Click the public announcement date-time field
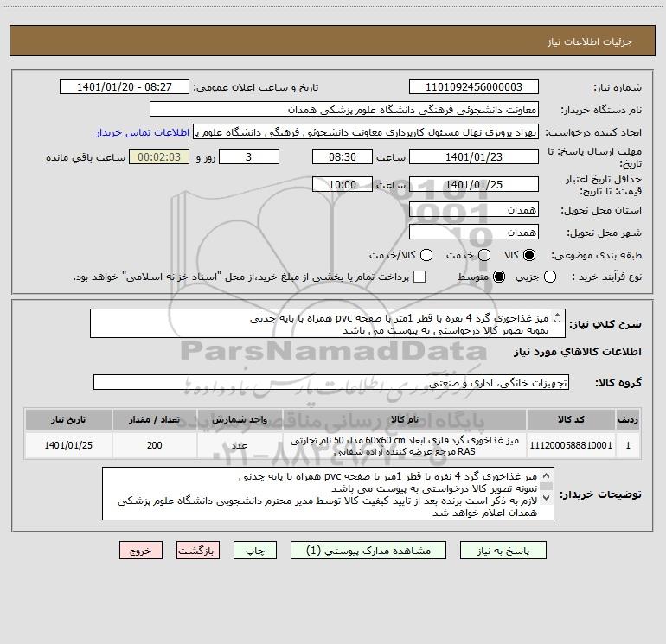Viewport: 666px width, 644px height. coord(125,86)
